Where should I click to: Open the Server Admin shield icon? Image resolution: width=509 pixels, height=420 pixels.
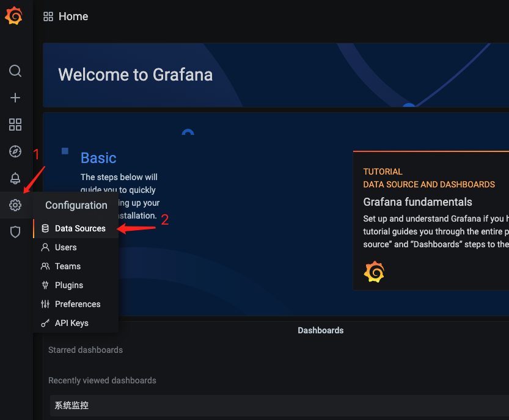[15, 232]
